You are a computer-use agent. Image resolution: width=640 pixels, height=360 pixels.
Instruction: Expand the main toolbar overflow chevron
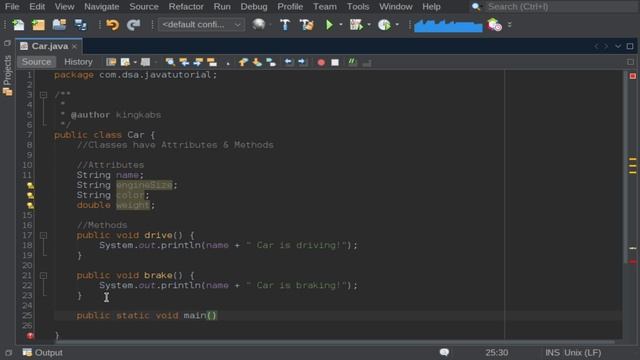(509, 25)
